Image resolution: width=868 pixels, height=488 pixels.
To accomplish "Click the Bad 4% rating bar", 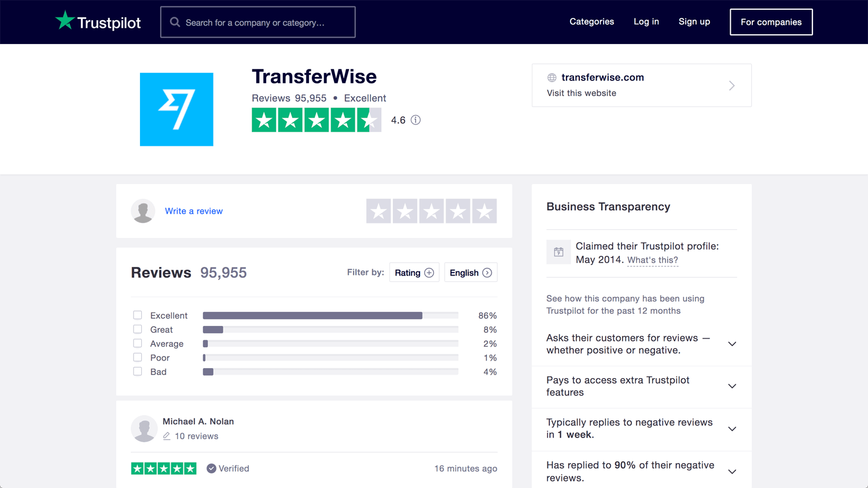I will (330, 372).
